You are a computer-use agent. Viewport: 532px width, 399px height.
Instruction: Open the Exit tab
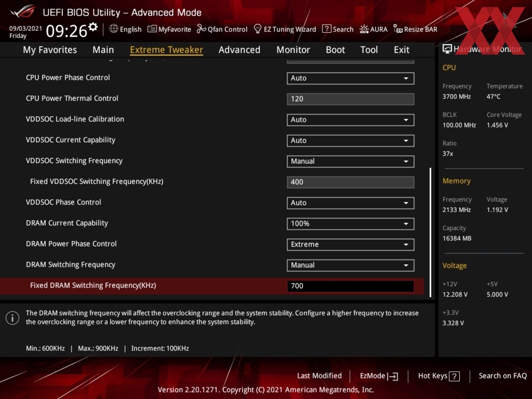coord(401,50)
